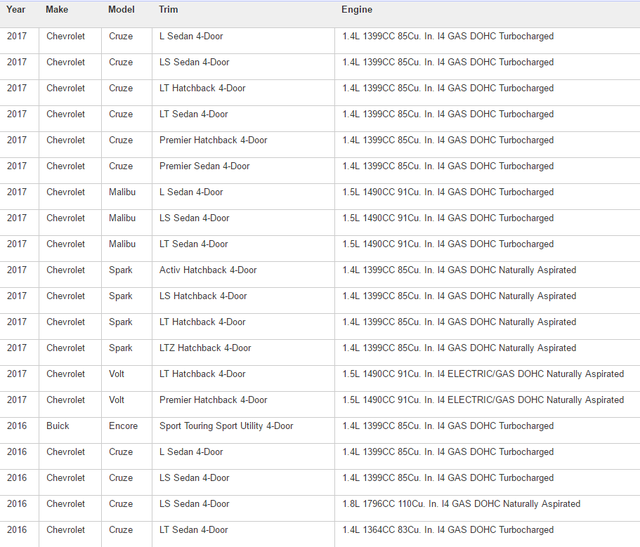640x547 pixels.
Task: Select engine '1.8L 1796CC 110Cu. In.' cell
Action: click(x=461, y=504)
